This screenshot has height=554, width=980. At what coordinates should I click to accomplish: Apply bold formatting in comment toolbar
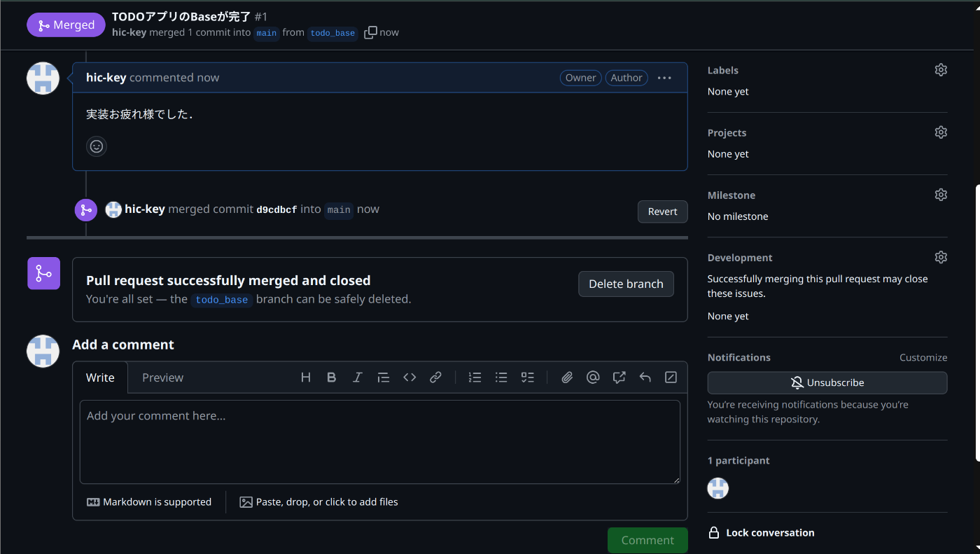tap(332, 378)
